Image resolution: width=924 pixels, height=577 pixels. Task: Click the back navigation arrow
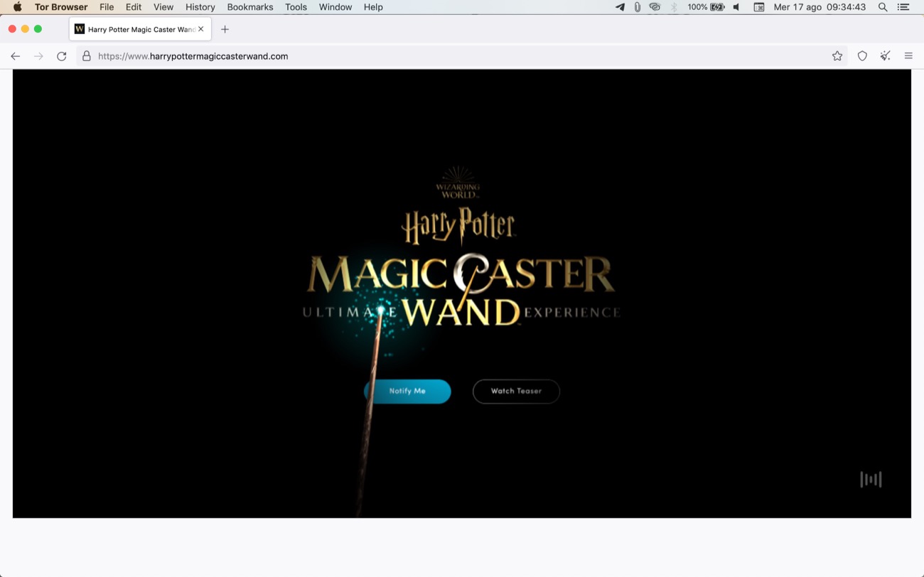[16, 56]
